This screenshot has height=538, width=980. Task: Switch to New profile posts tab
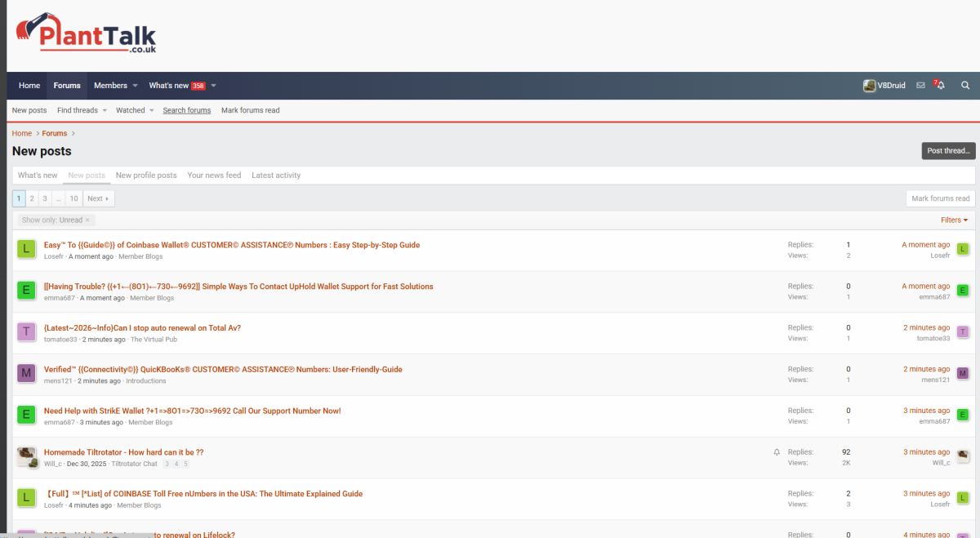tap(146, 176)
